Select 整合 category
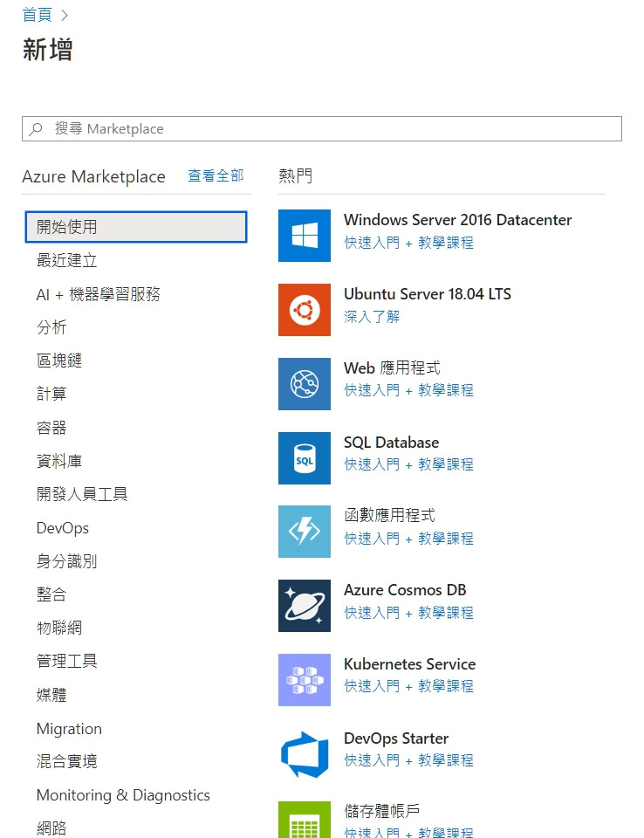Screen dimensions: 644x838 51,594
